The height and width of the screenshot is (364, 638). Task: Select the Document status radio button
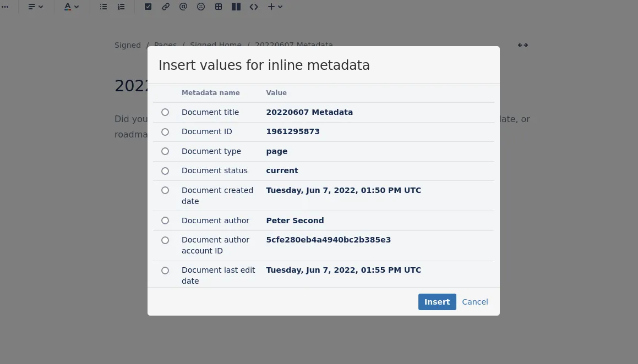pos(165,171)
